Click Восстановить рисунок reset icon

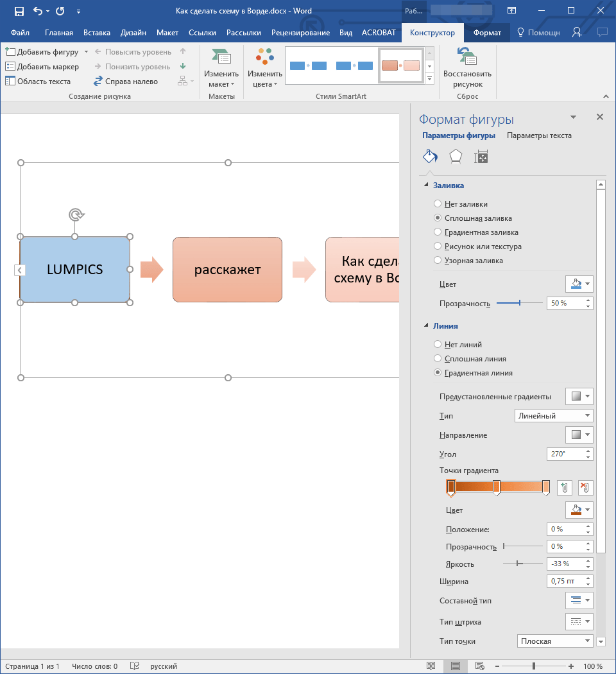466,59
